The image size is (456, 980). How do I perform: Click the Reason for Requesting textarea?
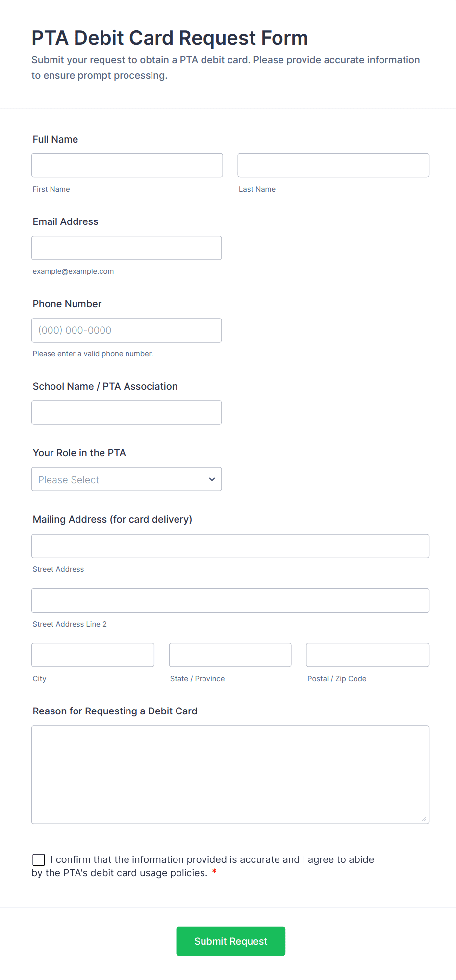coord(230,774)
